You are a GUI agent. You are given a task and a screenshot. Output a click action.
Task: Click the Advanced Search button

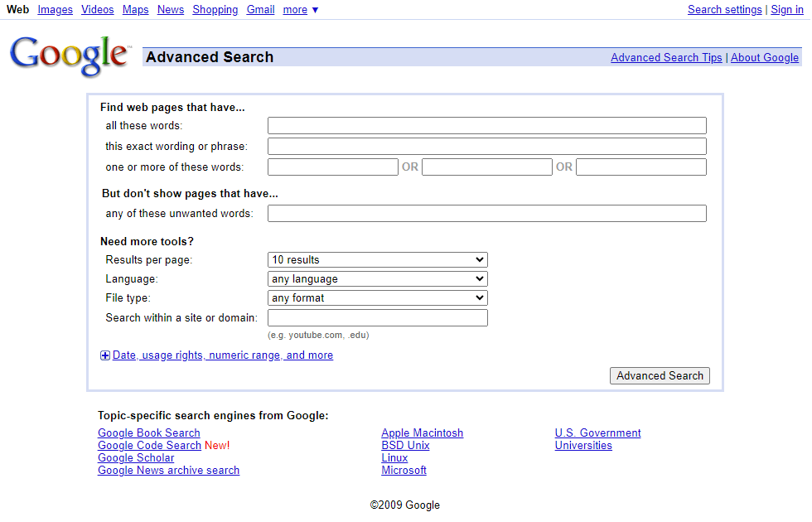pos(660,375)
